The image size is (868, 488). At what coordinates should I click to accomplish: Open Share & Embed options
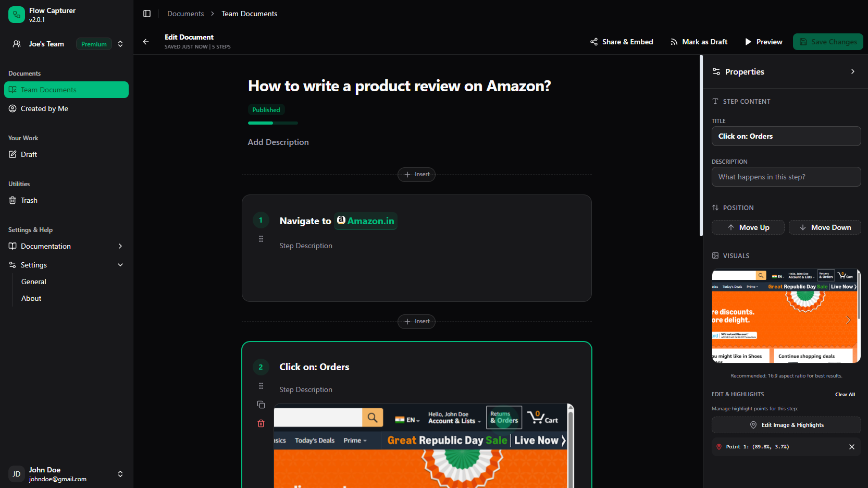[622, 42]
